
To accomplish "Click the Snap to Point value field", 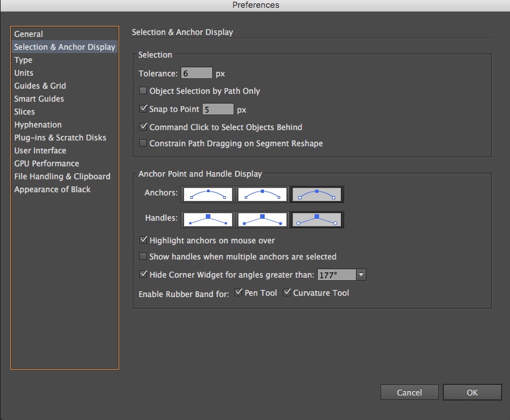I will click(218, 109).
